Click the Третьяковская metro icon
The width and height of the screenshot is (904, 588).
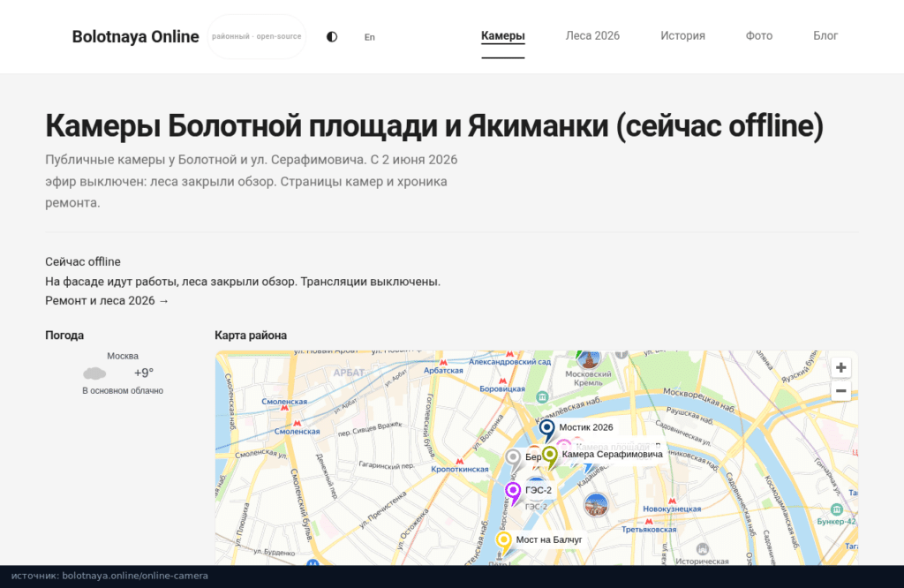click(x=649, y=521)
